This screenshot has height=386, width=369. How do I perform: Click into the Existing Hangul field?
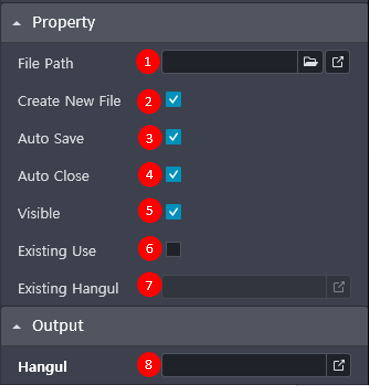coord(244,287)
